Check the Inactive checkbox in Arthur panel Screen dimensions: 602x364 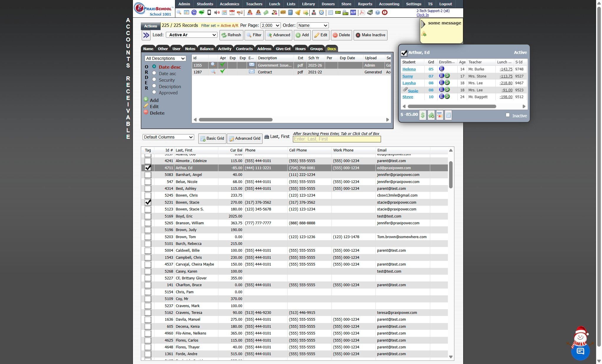(x=507, y=115)
